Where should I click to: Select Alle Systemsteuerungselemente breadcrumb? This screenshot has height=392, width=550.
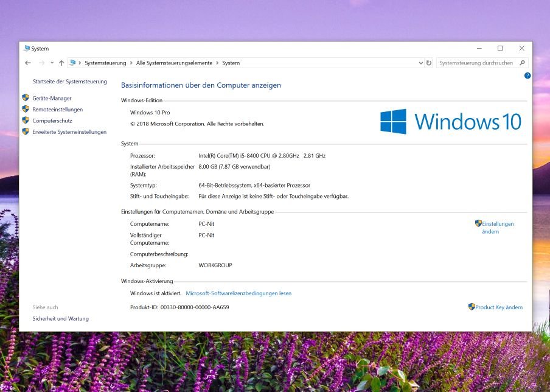tap(174, 63)
